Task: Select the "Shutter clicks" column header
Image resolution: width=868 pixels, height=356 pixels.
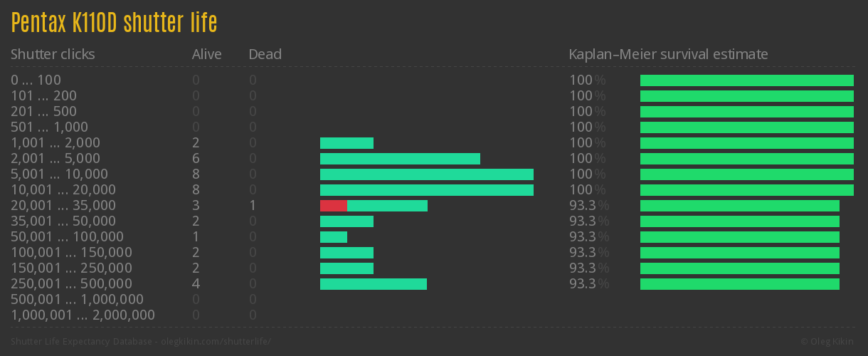Action: point(53,54)
